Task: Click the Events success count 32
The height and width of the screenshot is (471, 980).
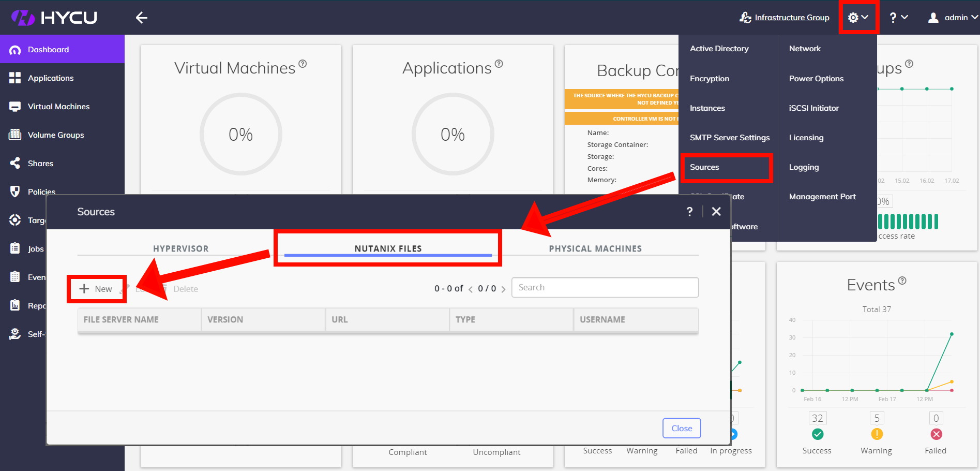Action: [x=818, y=418]
